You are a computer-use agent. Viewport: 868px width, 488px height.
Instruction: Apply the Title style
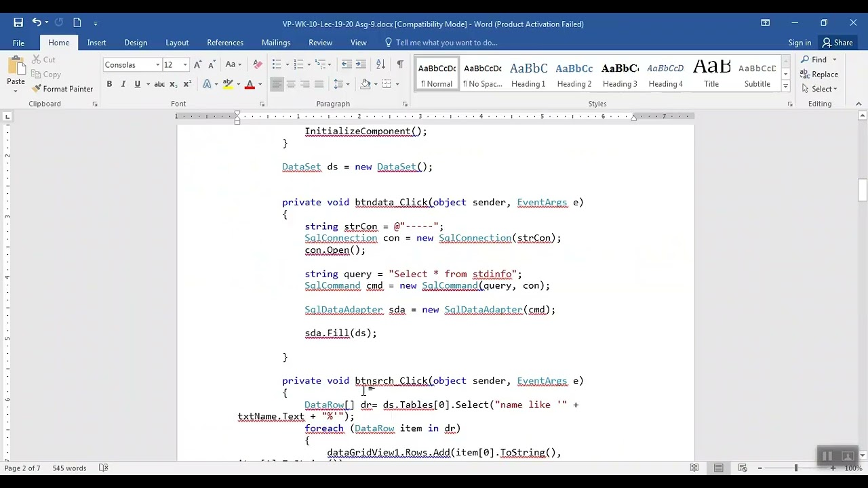click(711, 75)
